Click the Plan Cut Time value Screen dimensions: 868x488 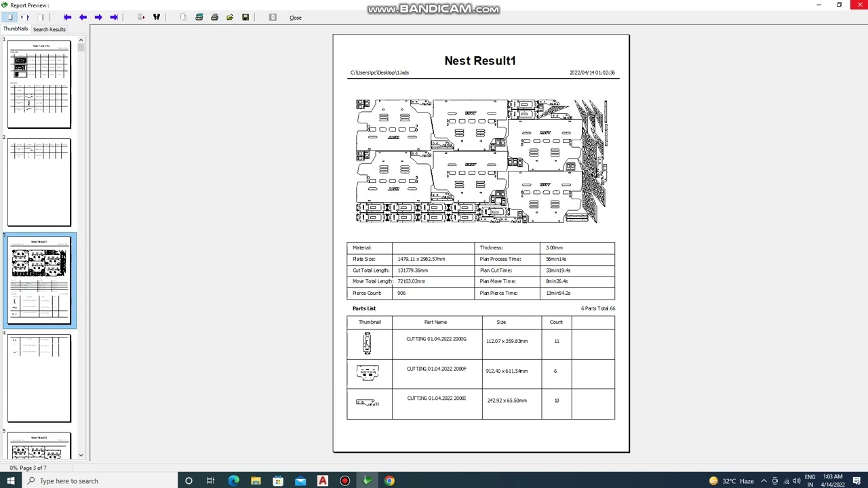pos(558,270)
